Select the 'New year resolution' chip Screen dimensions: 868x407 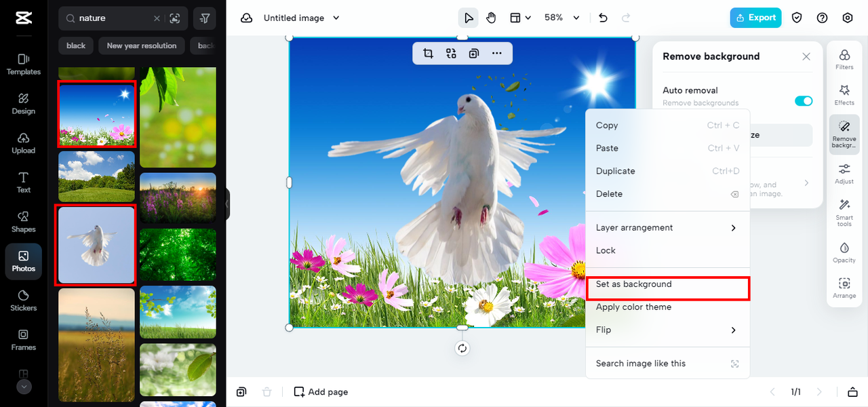click(x=142, y=45)
